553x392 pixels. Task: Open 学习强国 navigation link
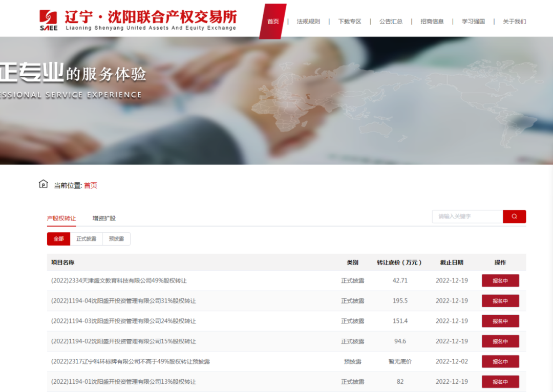[473, 21]
